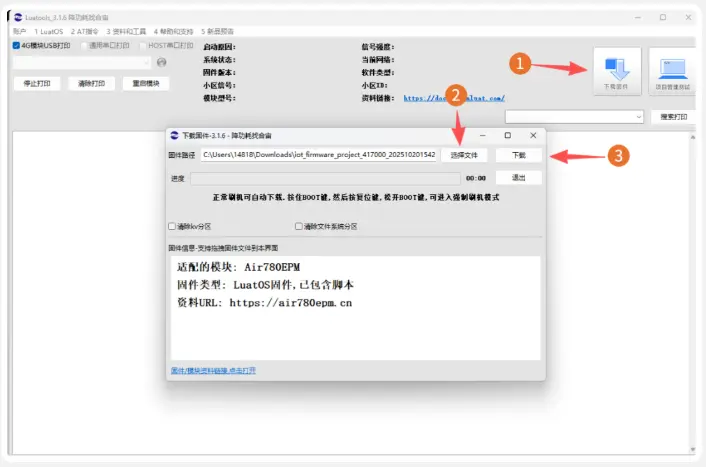Click the 模块型号 label
Viewport: 706px width, 467px height.
pos(219,98)
